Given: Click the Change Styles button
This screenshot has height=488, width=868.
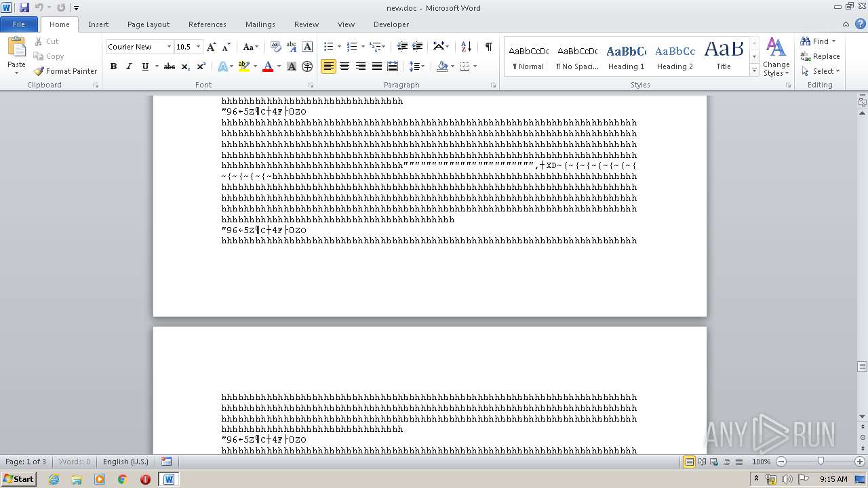Looking at the screenshot, I should tap(776, 57).
